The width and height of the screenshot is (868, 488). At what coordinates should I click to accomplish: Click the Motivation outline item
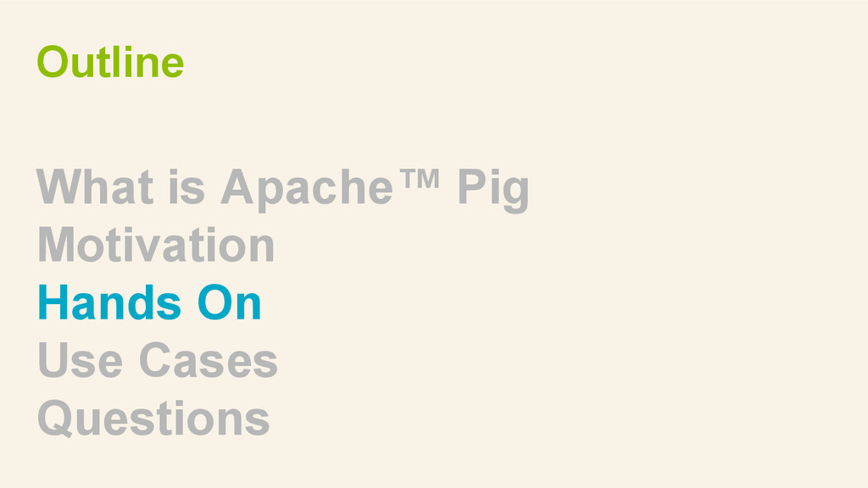156,245
